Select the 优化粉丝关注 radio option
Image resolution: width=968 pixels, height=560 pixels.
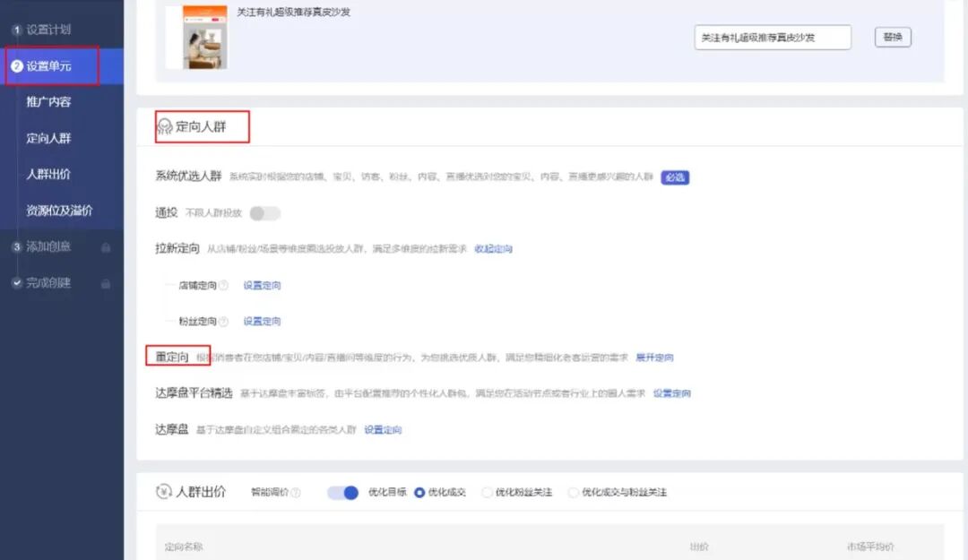pos(487,491)
